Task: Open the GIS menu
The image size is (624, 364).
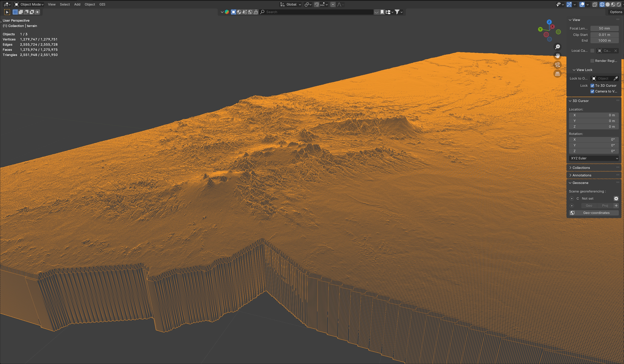Action: click(102, 4)
